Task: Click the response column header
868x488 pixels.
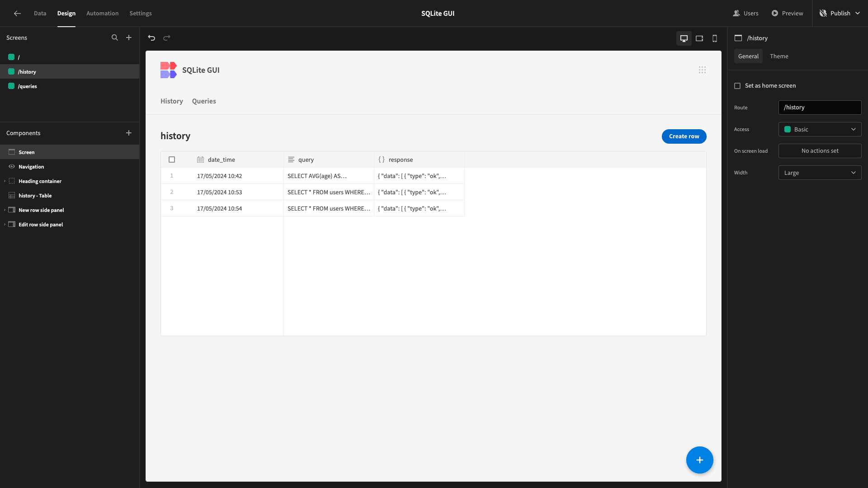Action: [419, 160]
